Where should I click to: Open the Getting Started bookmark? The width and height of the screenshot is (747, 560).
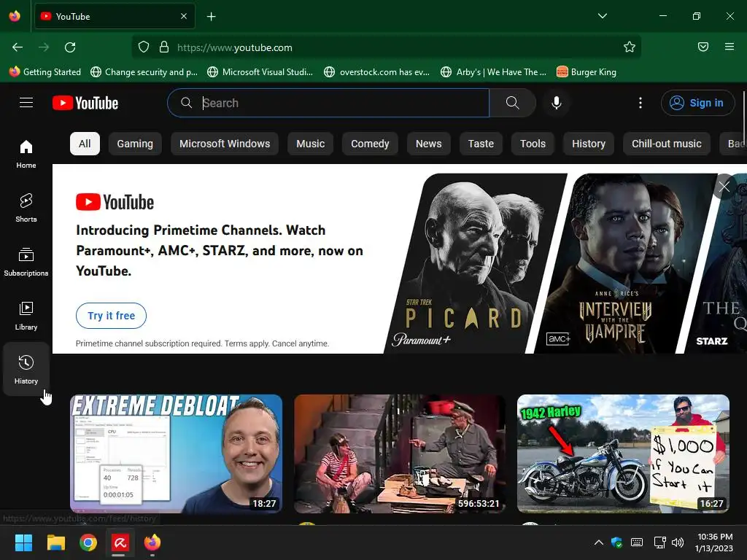click(x=45, y=72)
